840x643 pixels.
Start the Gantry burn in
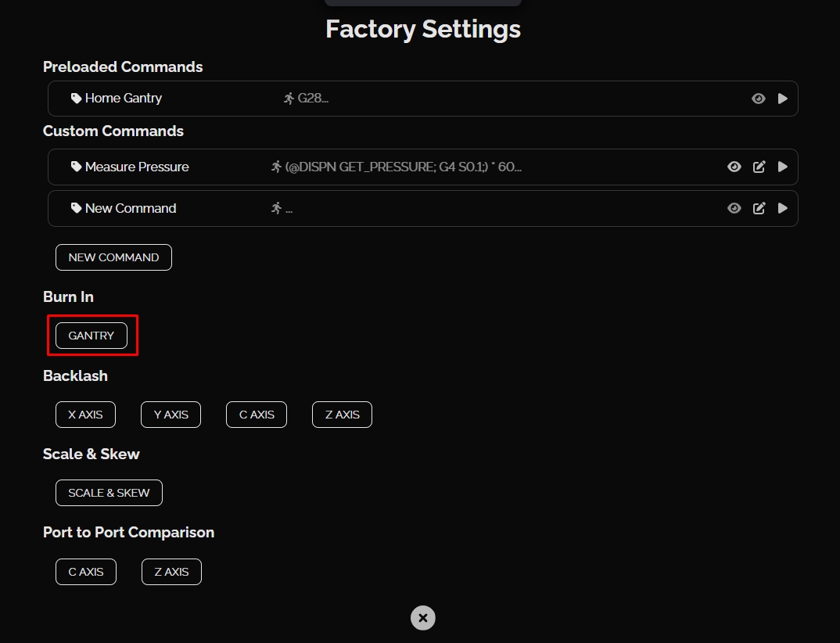[92, 336]
